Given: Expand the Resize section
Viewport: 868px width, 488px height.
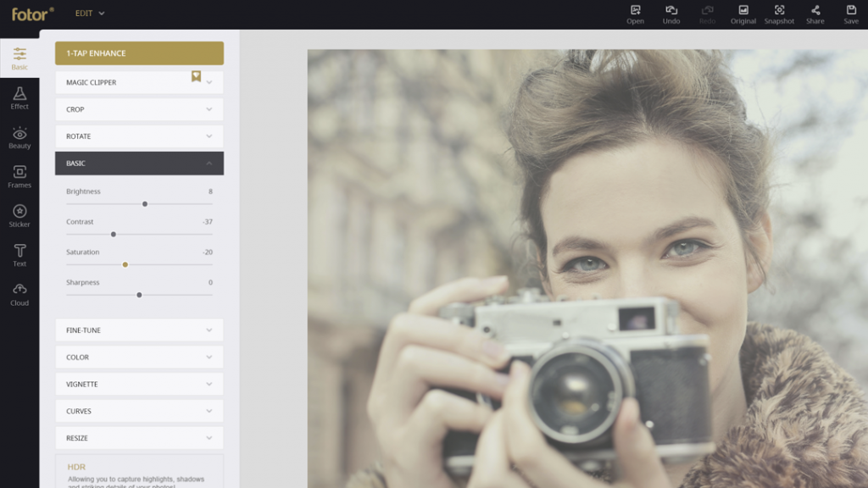Looking at the screenshot, I should [x=140, y=438].
